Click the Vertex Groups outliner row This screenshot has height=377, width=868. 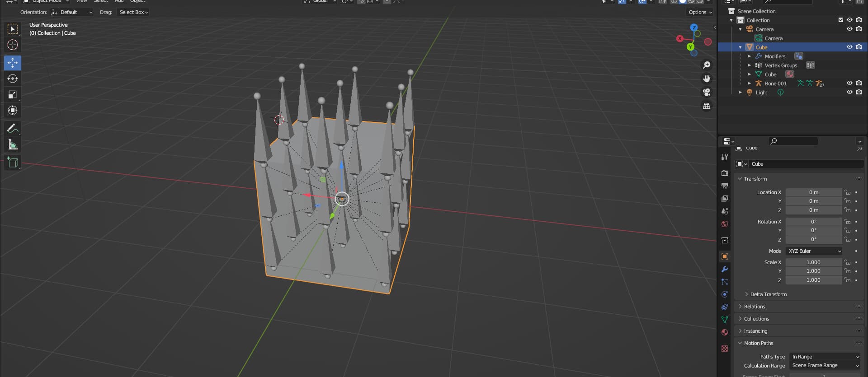(792, 65)
